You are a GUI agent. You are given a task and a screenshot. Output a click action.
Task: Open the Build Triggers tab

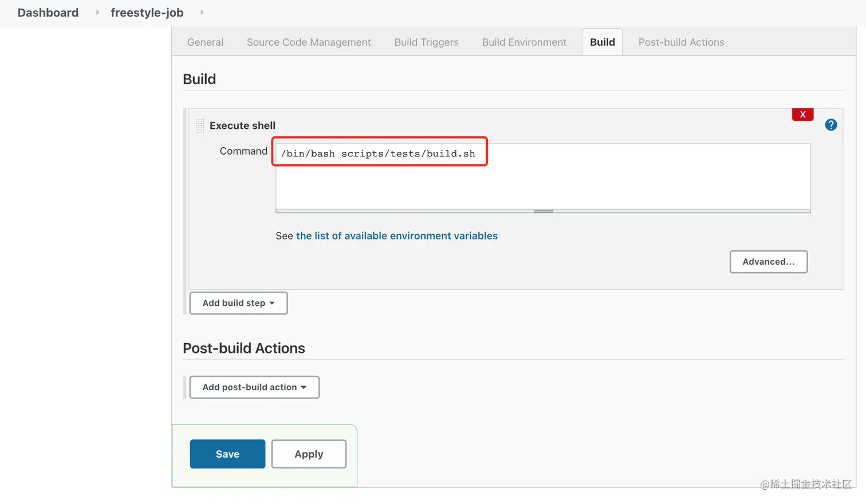(426, 42)
